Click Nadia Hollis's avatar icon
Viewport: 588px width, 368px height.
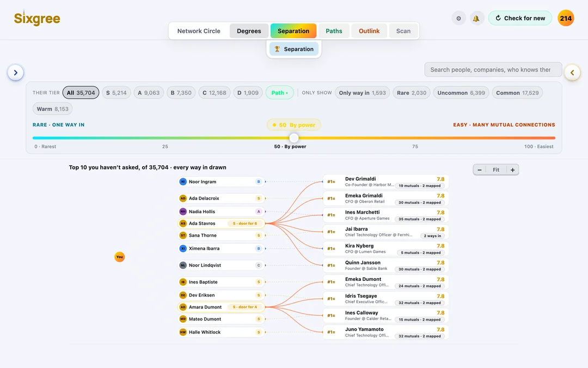pyautogui.click(x=182, y=212)
